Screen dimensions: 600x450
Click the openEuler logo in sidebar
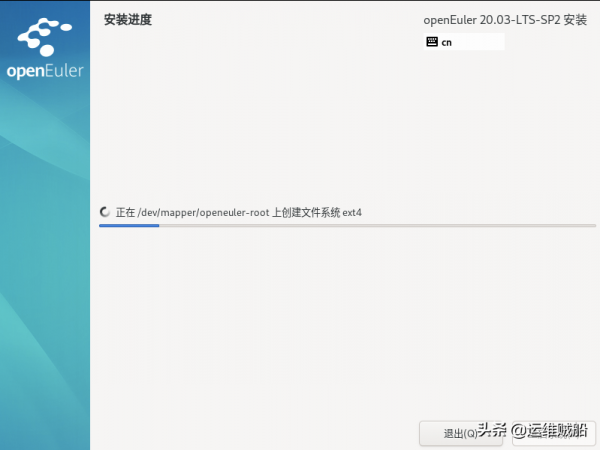click(45, 49)
